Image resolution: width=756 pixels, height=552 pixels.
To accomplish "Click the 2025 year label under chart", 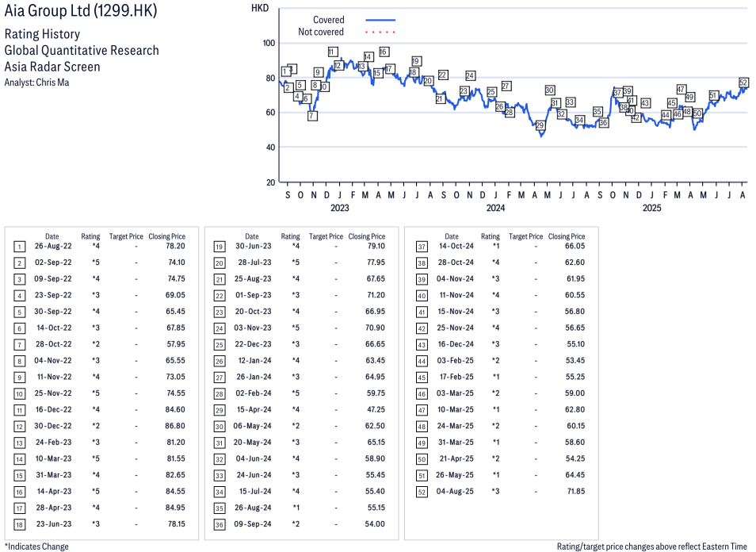I will pyautogui.click(x=652, y=208).
